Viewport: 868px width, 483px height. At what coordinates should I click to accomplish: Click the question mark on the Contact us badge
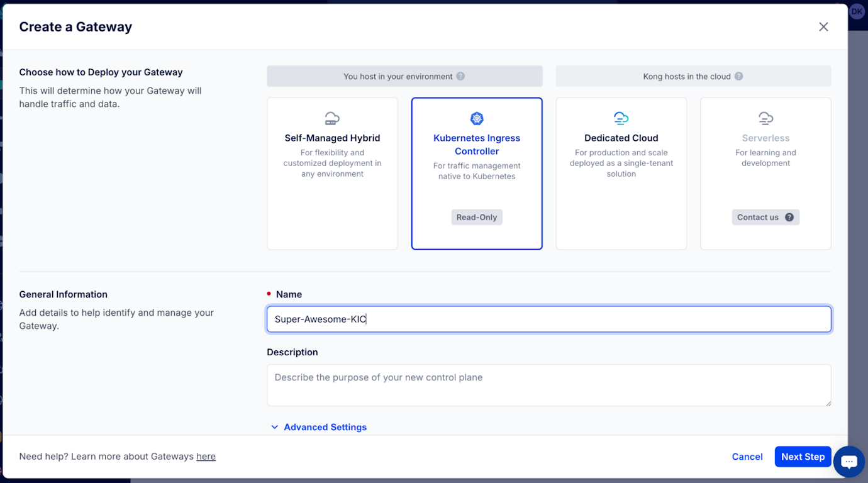[789, 217]
